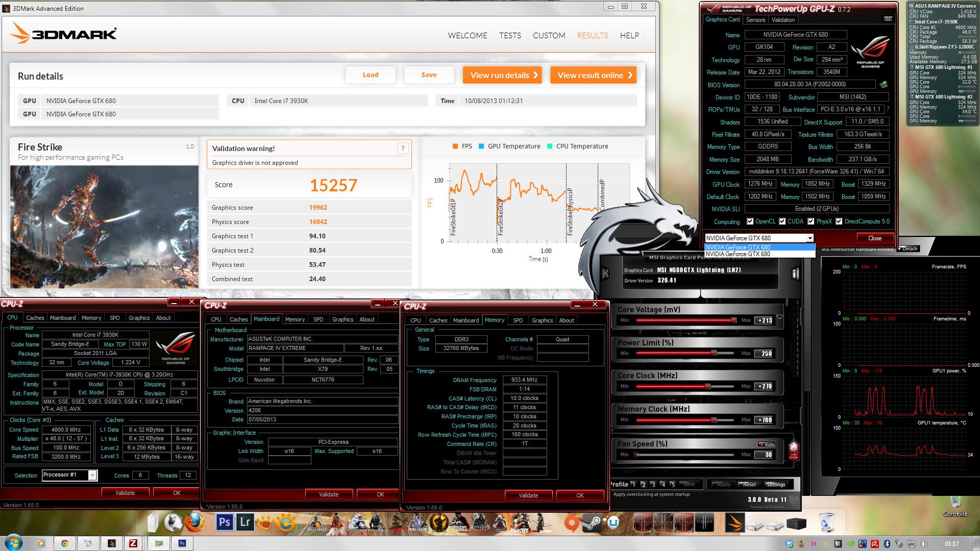Toggle the DirectCompute 5.0 checkbox
Screen dimensions: 980x551
(x=839, y=221)
